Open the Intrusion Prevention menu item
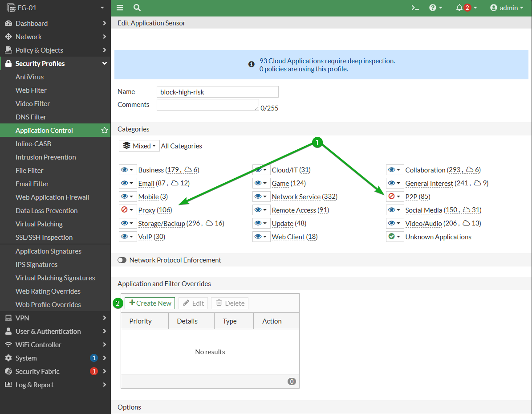 45,157
